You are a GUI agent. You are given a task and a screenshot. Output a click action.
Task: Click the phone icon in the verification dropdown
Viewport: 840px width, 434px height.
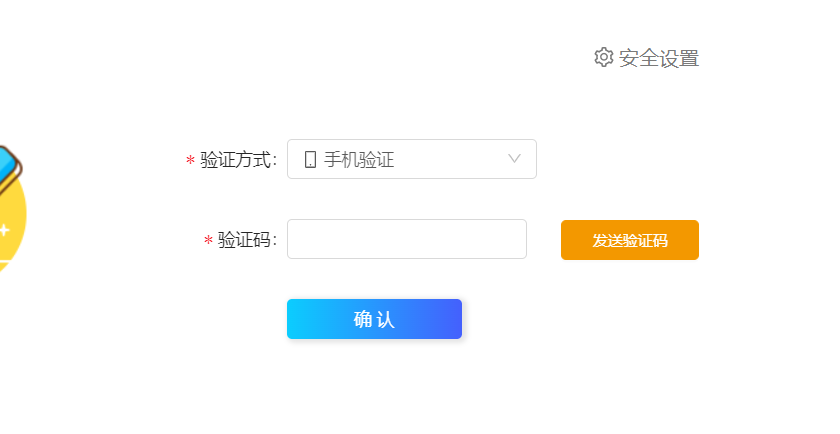[310, 159]
